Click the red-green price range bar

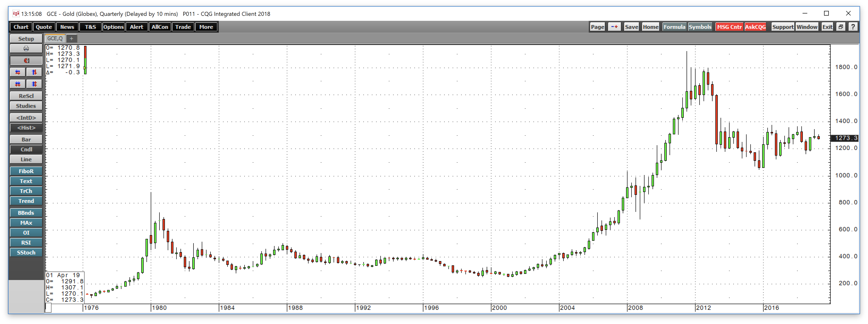point(85,60)
